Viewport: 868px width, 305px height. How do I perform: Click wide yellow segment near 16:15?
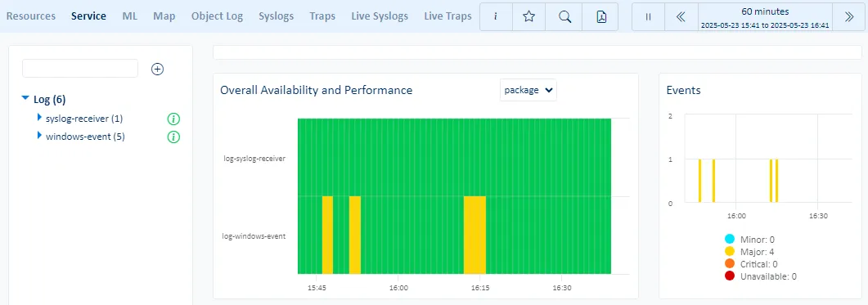coord(474,235)
